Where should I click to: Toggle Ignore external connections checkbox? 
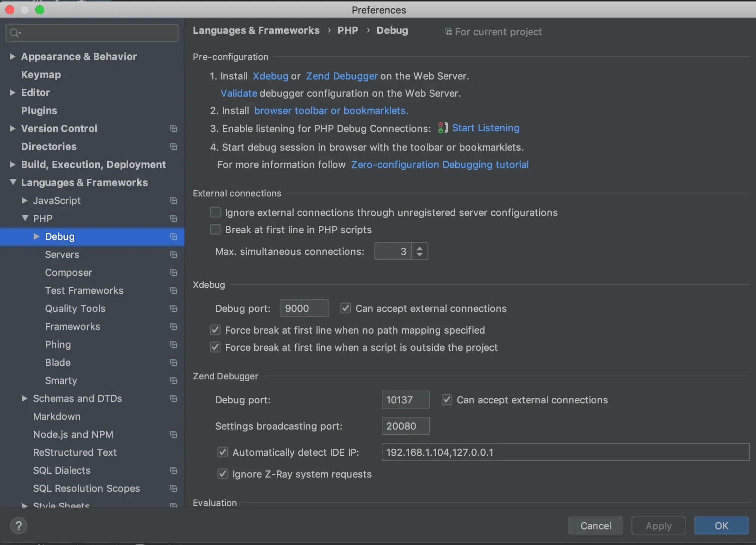215,212
